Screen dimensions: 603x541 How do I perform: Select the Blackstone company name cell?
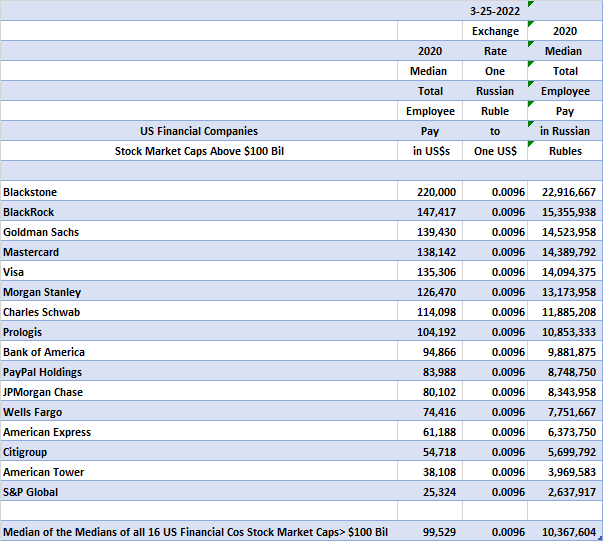(199, 191)
